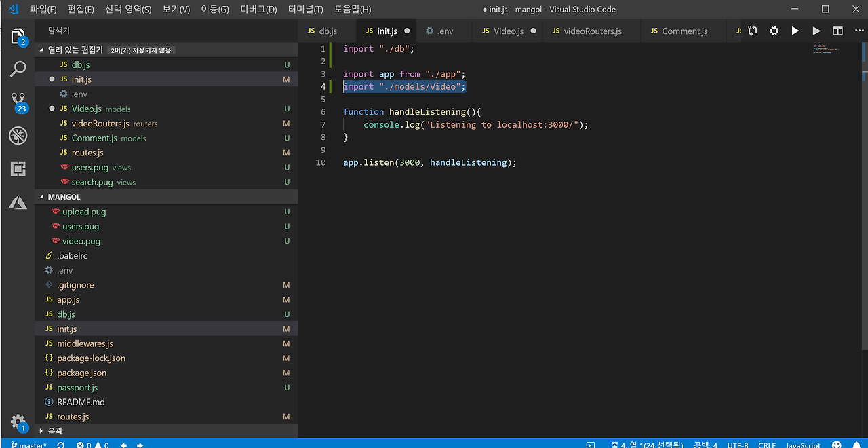Open the Search view in activity bar

[18, 69]
